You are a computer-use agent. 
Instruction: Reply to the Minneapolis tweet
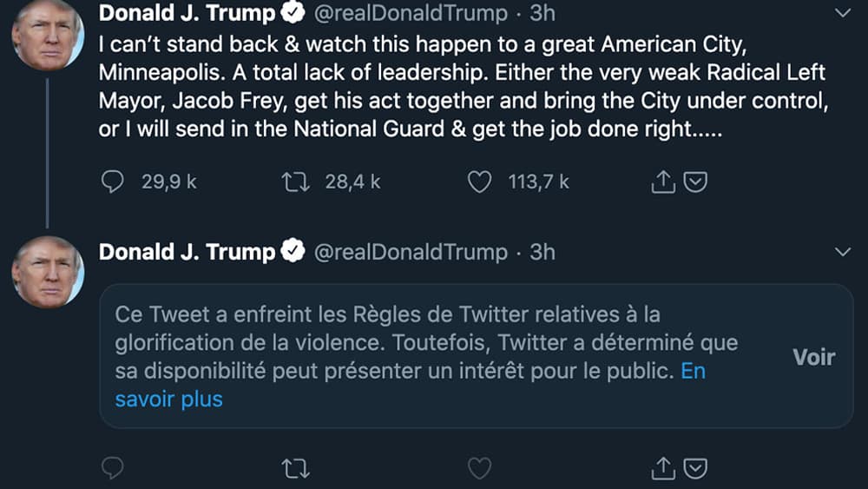113,182
